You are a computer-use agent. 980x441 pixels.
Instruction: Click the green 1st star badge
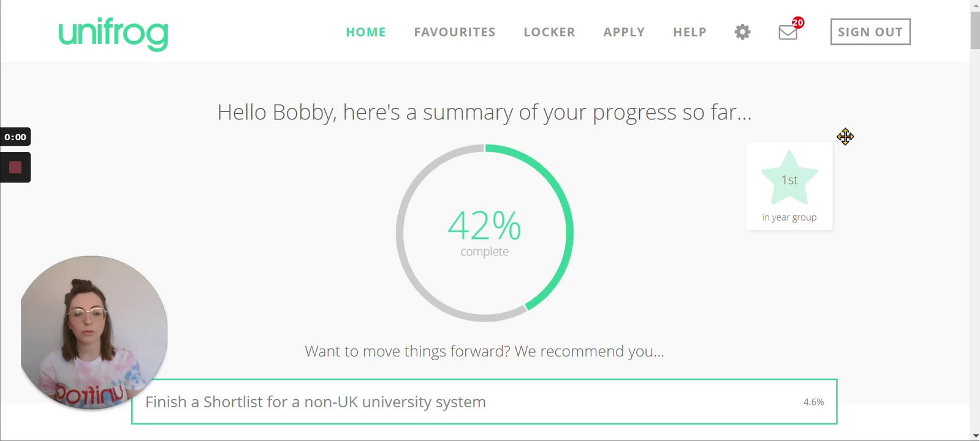click(x=789, y=179)
